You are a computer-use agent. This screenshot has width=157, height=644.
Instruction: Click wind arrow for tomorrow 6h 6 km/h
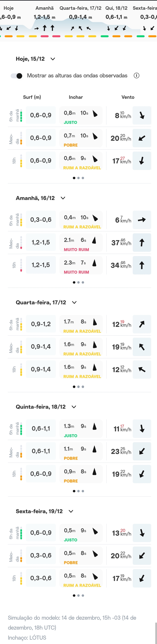(142, 220)
